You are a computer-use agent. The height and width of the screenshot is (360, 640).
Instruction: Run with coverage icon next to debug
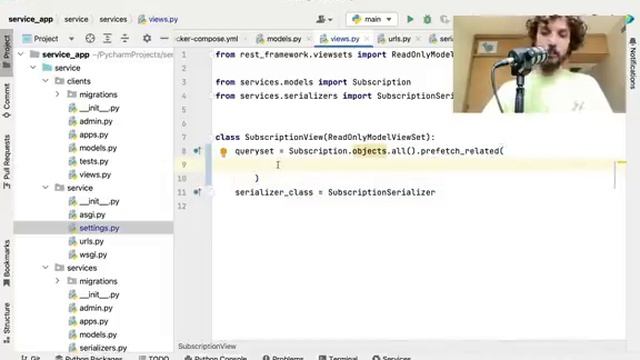444,19
